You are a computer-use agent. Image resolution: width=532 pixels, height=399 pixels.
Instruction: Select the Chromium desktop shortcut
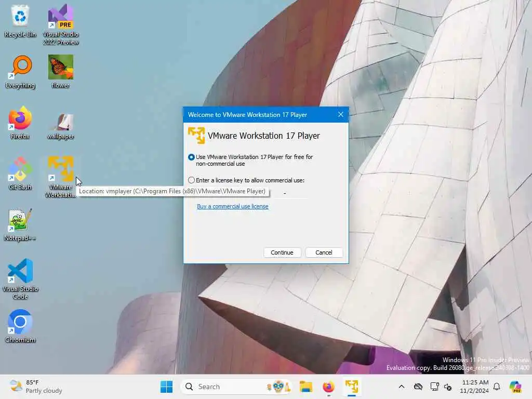(x=20, y=326)
